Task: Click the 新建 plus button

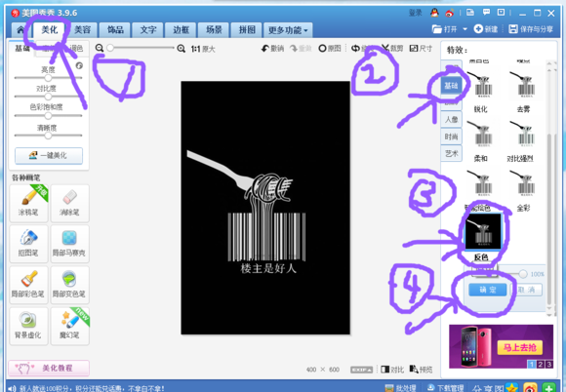Action: 486,29
